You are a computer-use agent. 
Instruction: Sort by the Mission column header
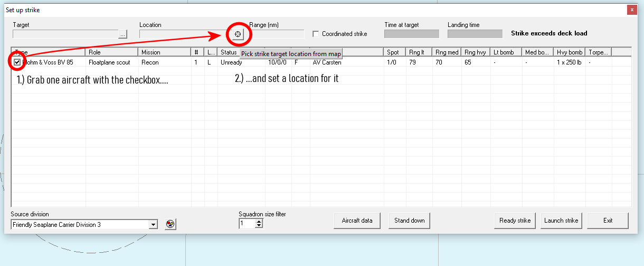click(164, 52)
